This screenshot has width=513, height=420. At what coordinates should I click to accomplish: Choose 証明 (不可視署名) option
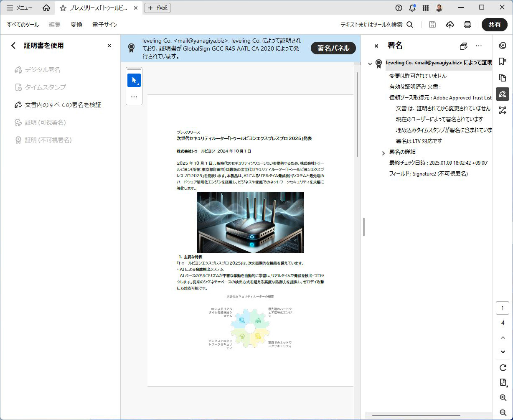coord(43,140)
